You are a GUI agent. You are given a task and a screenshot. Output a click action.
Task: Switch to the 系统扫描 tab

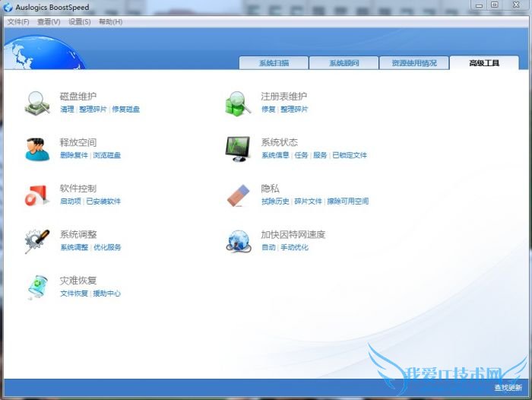click(x=274, y=63)
